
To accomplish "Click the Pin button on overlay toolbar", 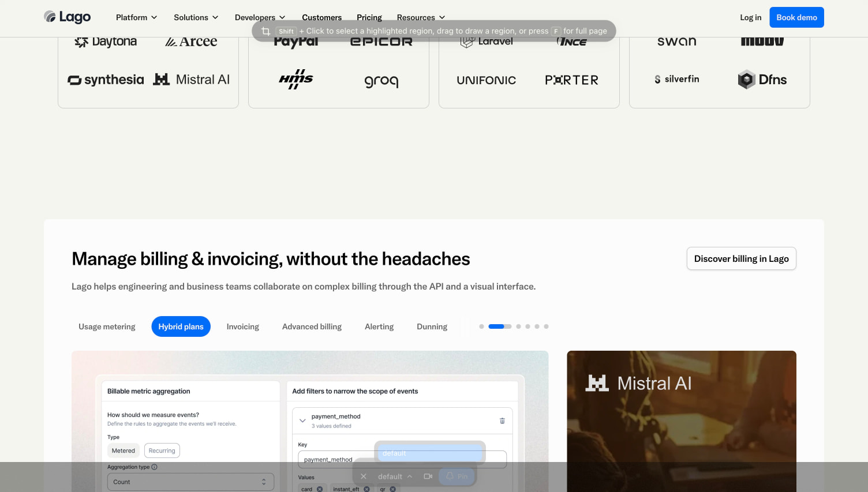I will [457, 476].
